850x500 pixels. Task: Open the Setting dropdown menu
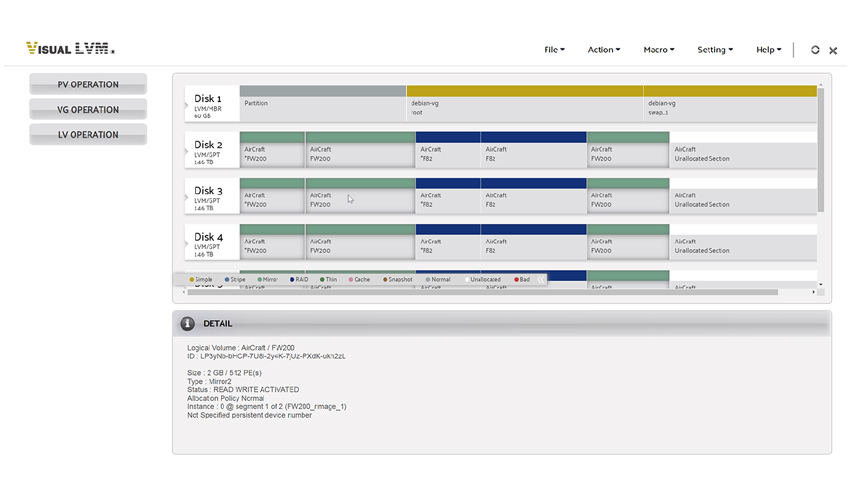pos(715,50)
